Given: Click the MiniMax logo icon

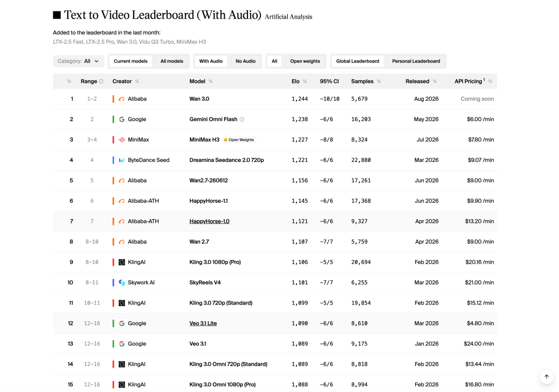Looking at the screenshot, I should click(122, 140).
